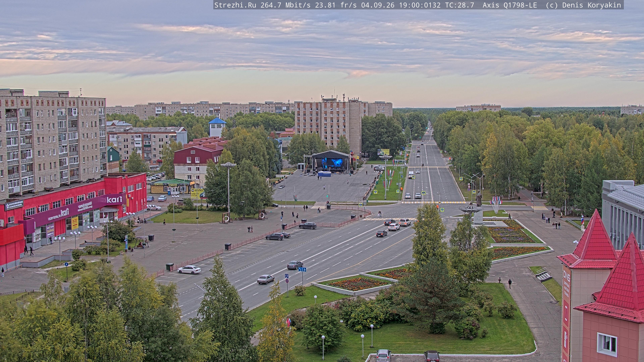This screenshot has height=362, width=644.
Task: Click the blue directional arrows road sign
Action: 302,269
